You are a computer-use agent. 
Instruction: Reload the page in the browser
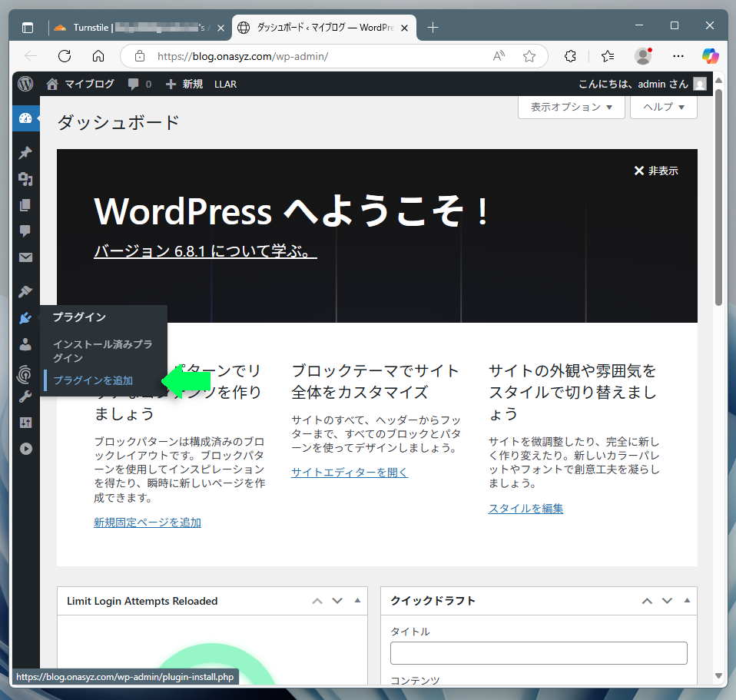click(65, 56)
